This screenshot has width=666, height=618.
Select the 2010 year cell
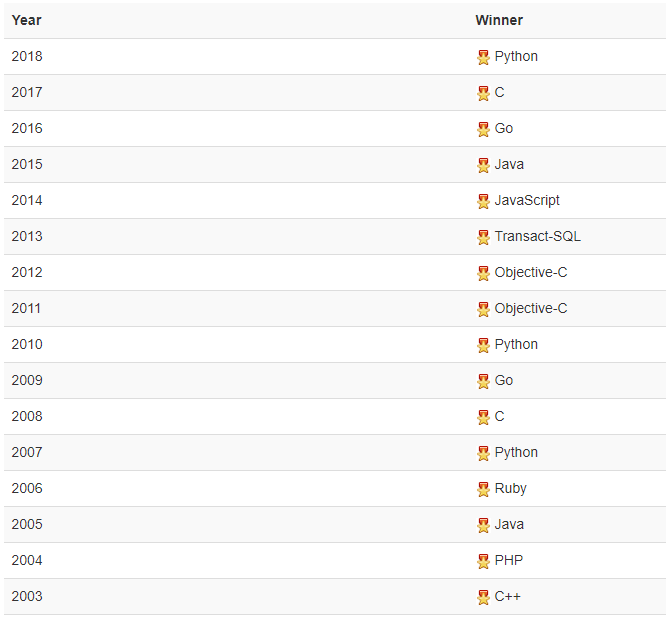[27, 344]
